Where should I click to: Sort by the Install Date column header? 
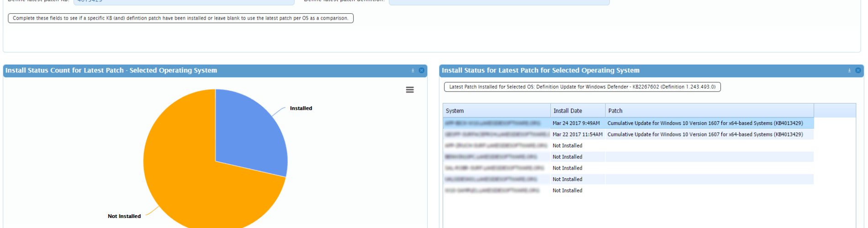tap(578, 111)
